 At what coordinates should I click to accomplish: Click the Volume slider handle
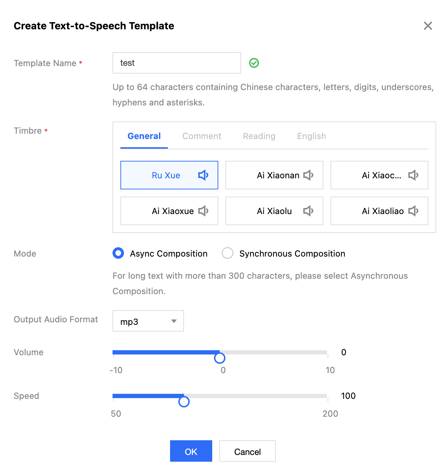219,358
